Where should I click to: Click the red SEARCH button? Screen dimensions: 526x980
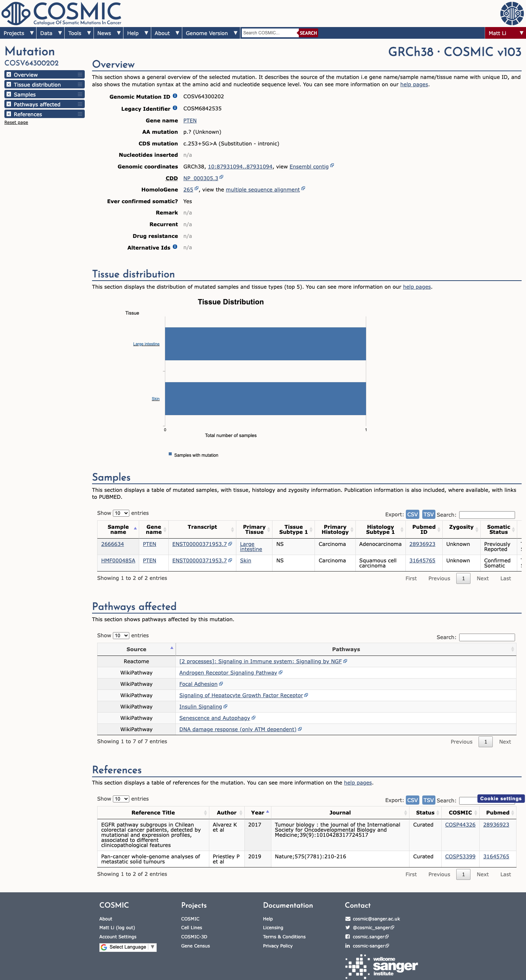click(x=308, y=33)
